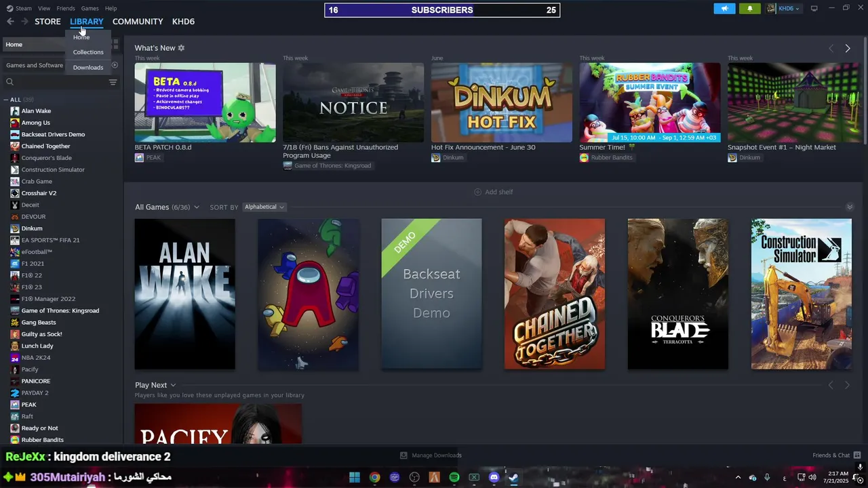Click the sidebar filter options icon

tap(113, 82)
